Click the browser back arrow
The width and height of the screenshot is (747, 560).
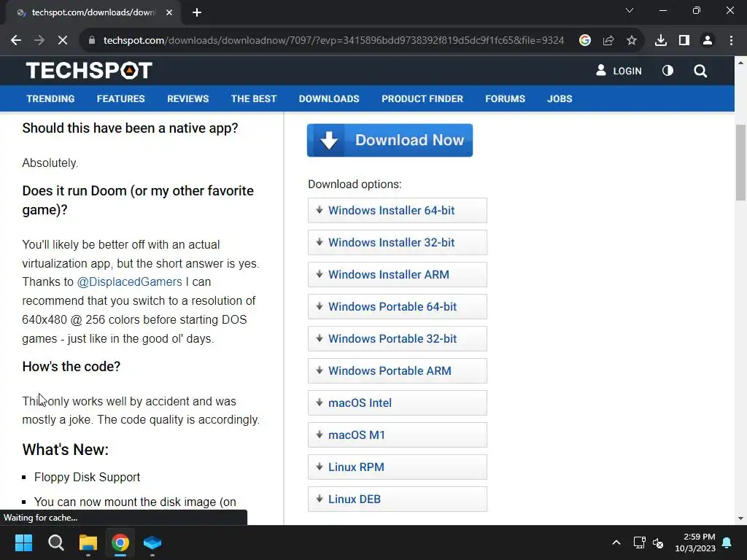(16, 41)
